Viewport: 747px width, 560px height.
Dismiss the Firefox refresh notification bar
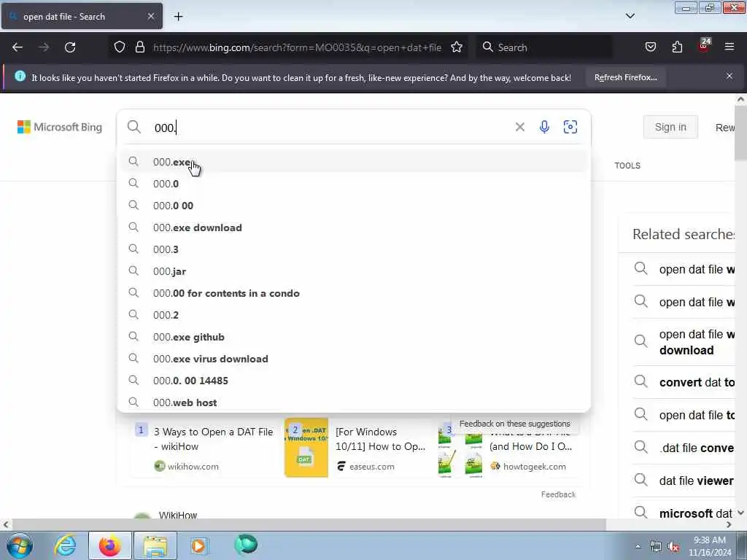point(729,76)
